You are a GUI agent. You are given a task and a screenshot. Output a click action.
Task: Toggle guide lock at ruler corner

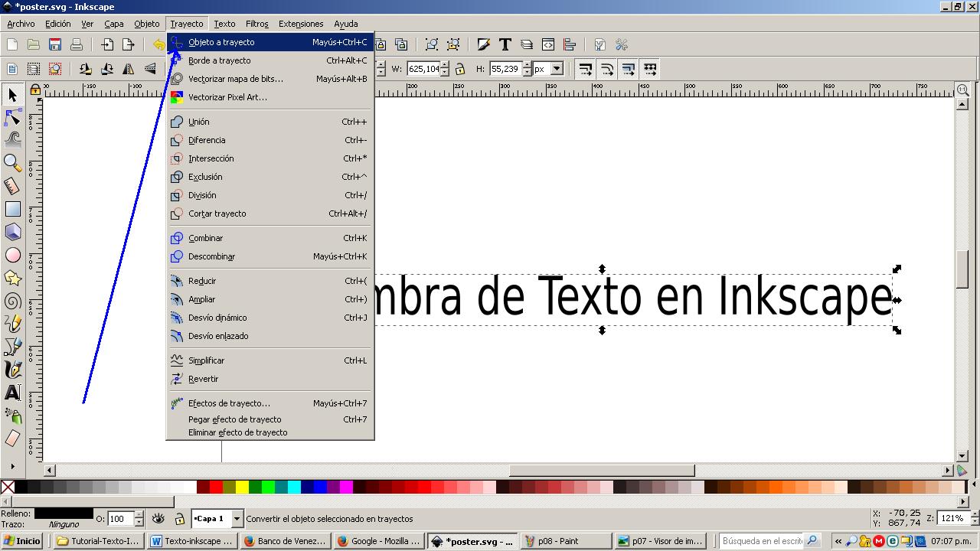coord(35,90)
